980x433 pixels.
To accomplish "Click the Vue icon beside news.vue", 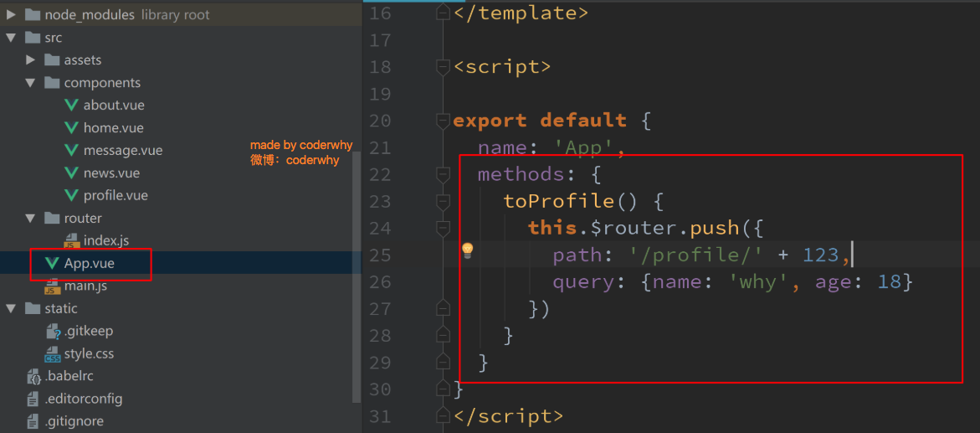I will pos(71,173).
